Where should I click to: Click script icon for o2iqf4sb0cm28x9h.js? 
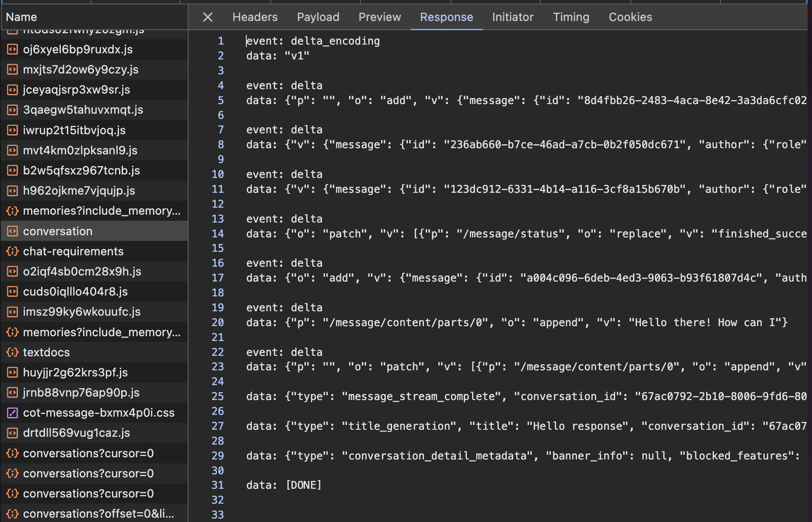coord(13,271)
